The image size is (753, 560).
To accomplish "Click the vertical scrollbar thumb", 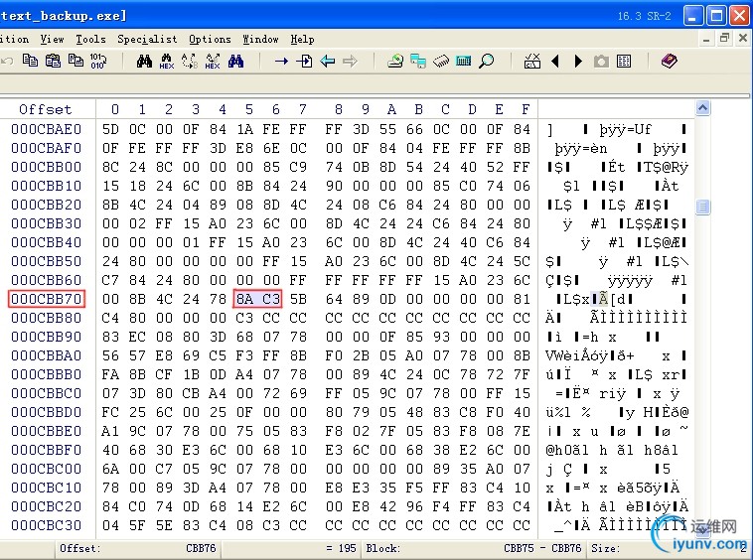I will (702, 207).
